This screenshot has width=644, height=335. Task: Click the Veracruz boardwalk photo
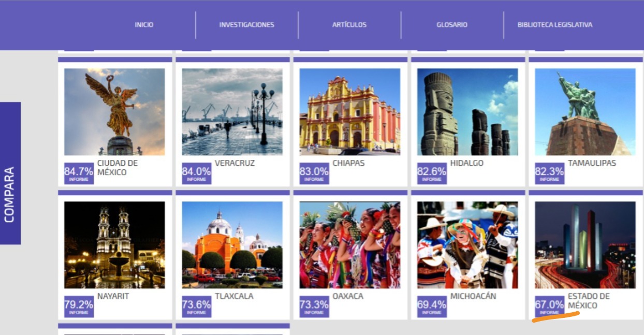click(x=232, y=112)
